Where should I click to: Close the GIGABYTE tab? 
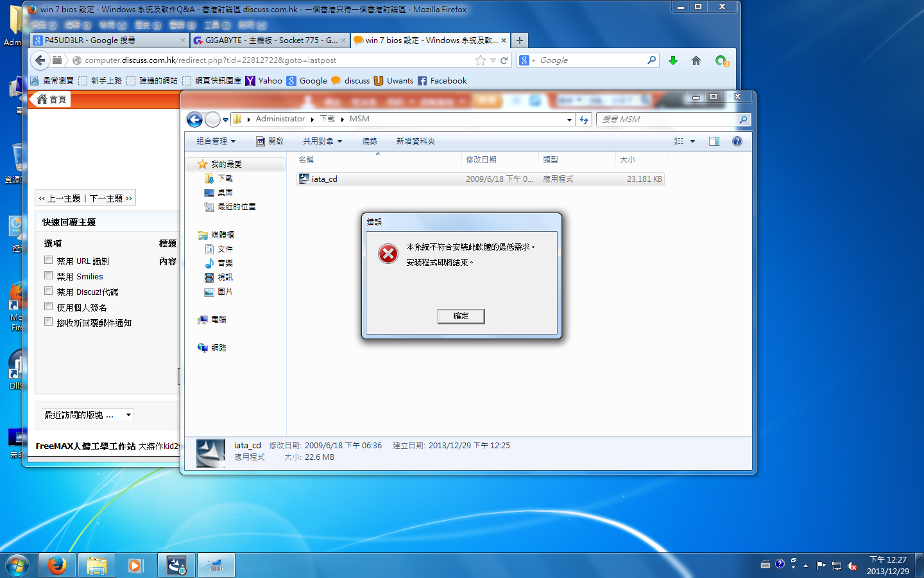343,40
